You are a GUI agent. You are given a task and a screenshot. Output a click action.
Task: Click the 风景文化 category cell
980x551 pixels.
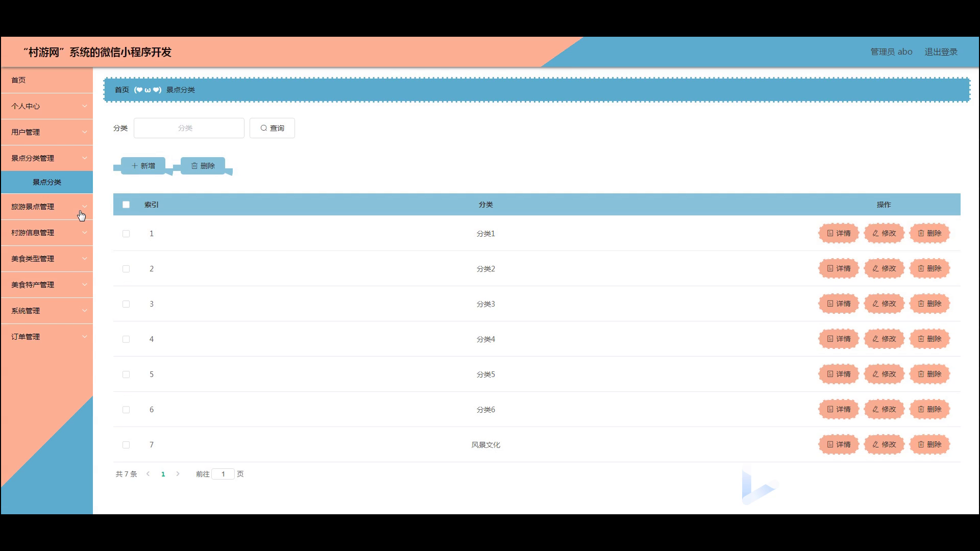click(485, 445)
